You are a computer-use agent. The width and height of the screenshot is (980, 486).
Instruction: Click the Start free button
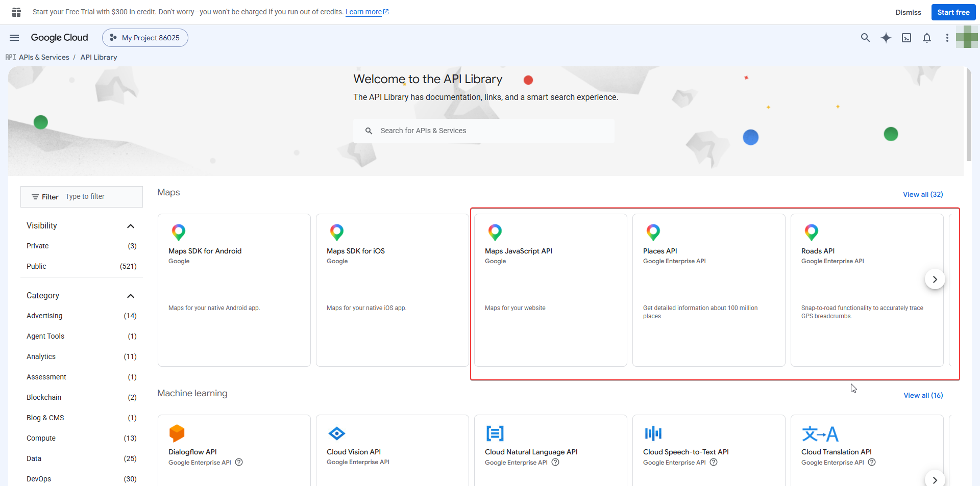(x=953, y=12)
